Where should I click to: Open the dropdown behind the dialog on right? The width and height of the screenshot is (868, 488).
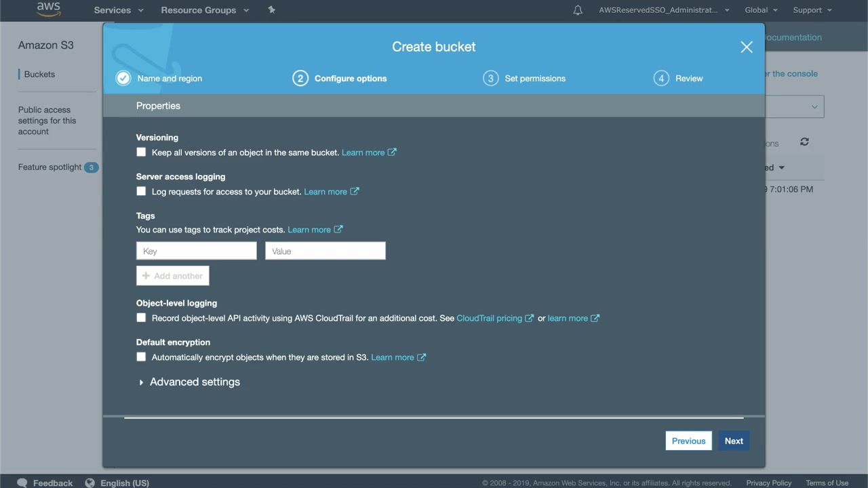tap(795, 106)
